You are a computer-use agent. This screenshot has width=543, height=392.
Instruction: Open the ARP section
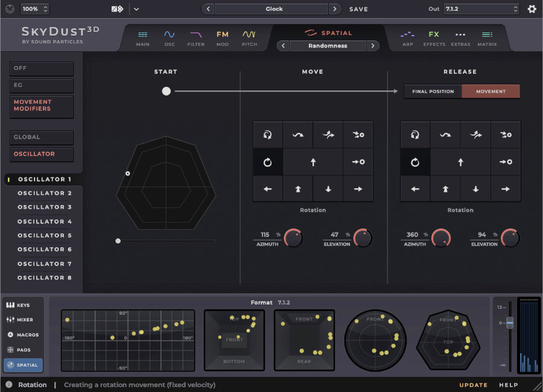408,37
